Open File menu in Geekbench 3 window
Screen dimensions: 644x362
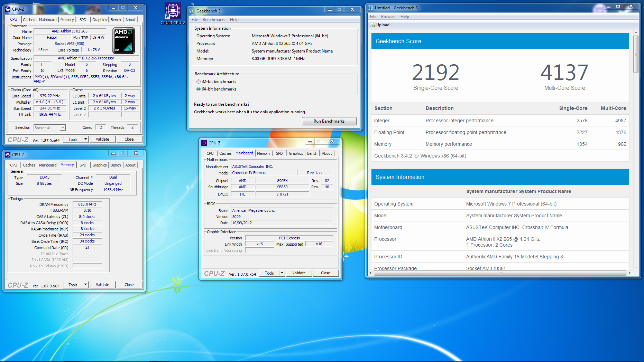[195, 20]
